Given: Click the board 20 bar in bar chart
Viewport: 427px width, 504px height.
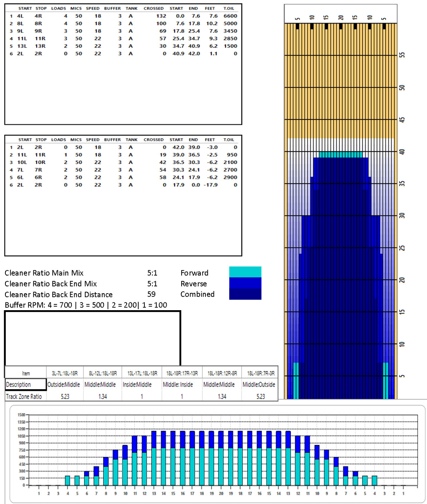Looking at the screenshot, I should tap(221, 458).
